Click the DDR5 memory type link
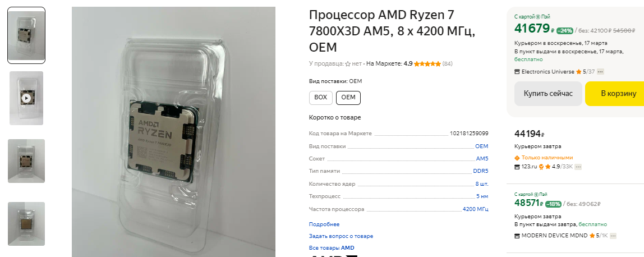The height and width of the screenshot is (257, 644). [481, 171]
